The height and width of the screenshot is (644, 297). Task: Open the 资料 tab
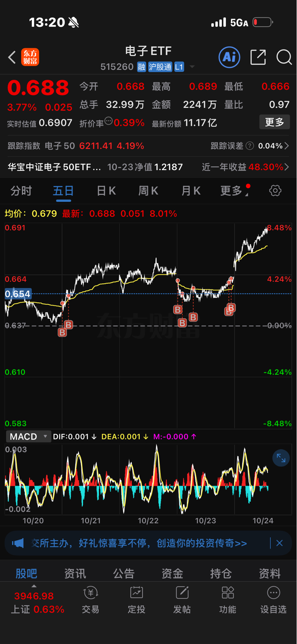point(270,573)
